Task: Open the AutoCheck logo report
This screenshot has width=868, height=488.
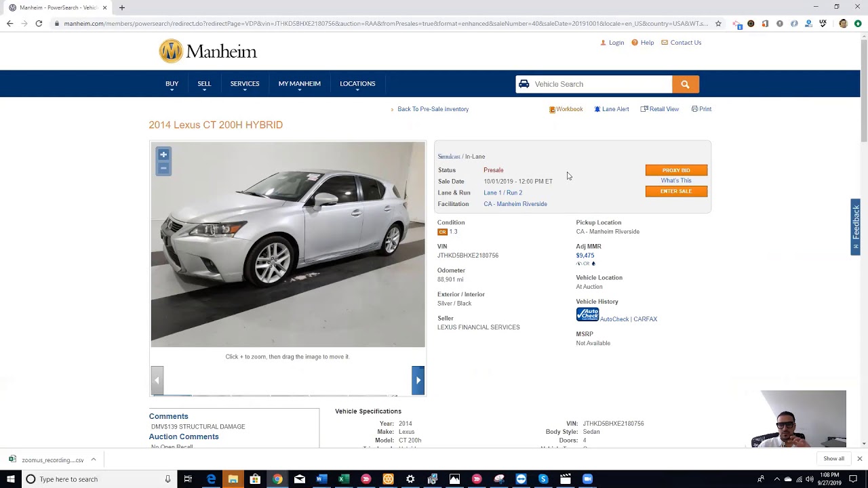Action: 587,314
